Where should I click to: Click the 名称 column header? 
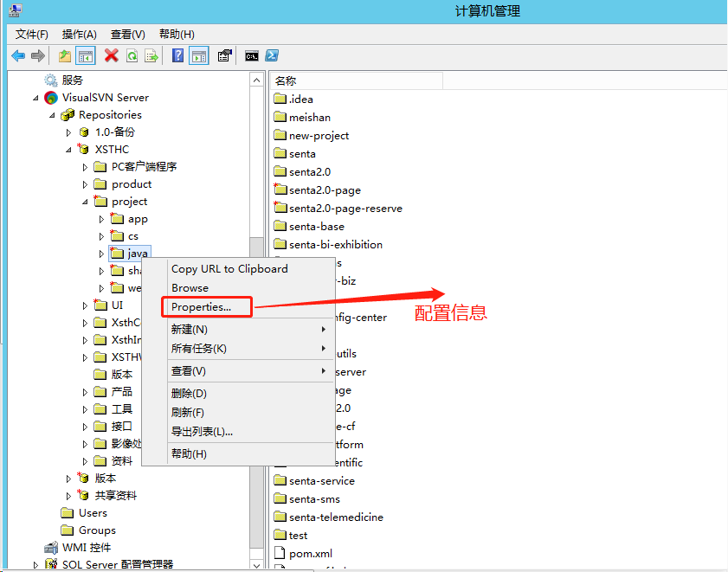coord(357,80)
